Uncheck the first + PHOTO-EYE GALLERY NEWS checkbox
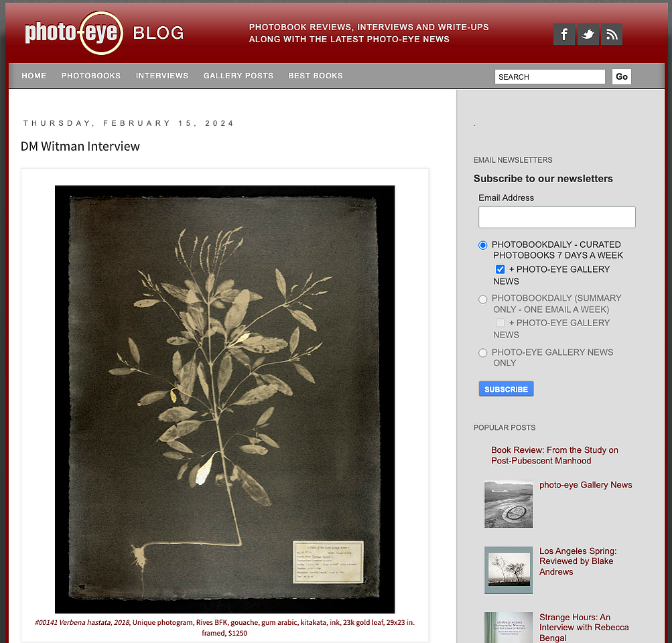Image resolution: width=672 pixels, height=643 pixels. 500,269
